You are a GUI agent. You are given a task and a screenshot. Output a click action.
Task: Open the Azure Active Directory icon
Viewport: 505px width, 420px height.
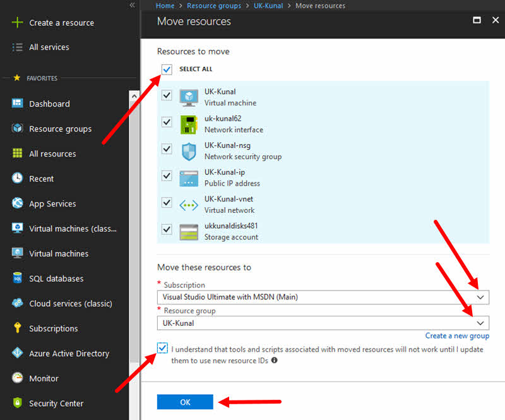pos(17,352)
